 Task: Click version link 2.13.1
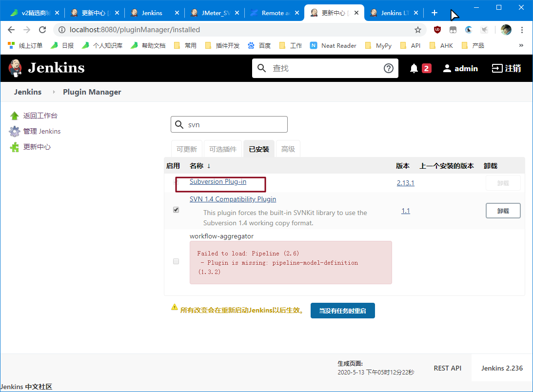tap(406, 183)
